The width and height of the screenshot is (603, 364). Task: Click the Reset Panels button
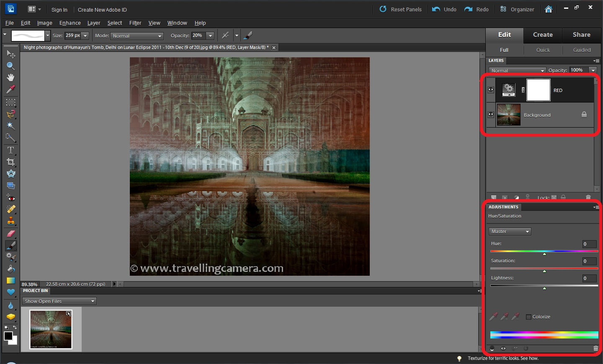click(401, 9)
